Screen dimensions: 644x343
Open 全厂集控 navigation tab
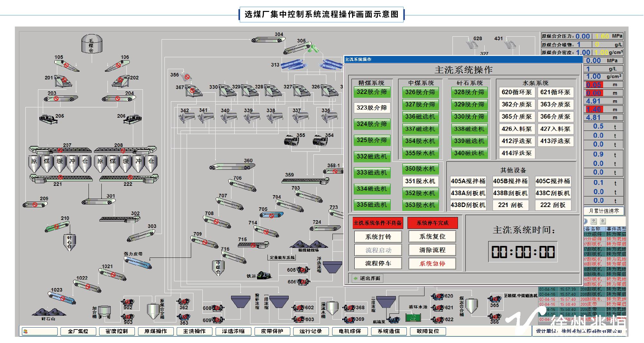tap(78, 331)
